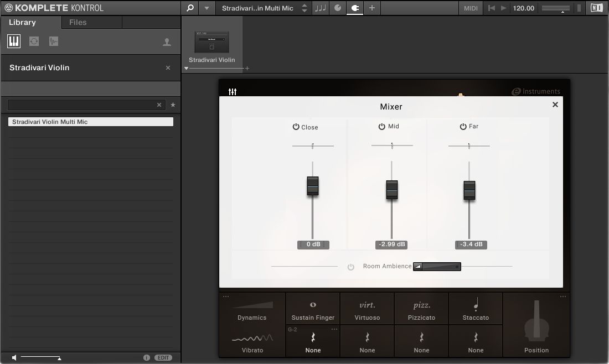This screenshot has width=609, height=364.
Task: Activate the Arpeggiator notes icon
Action: (320, 8)
